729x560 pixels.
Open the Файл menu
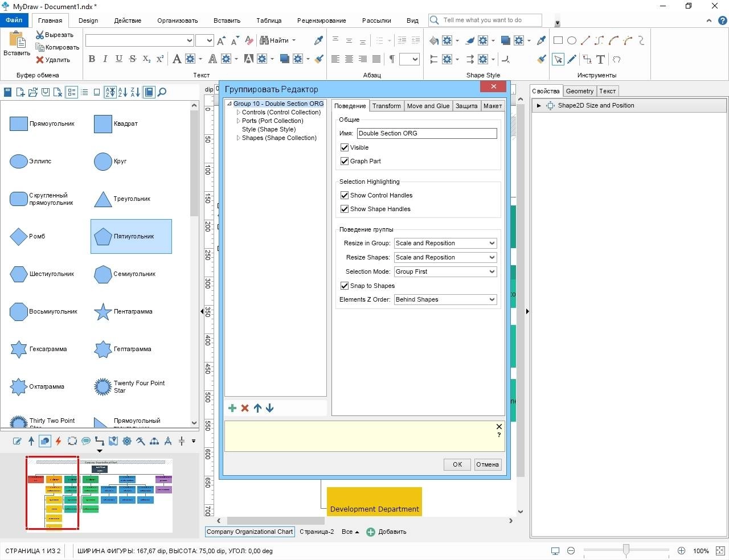click(x=14, y=20)
